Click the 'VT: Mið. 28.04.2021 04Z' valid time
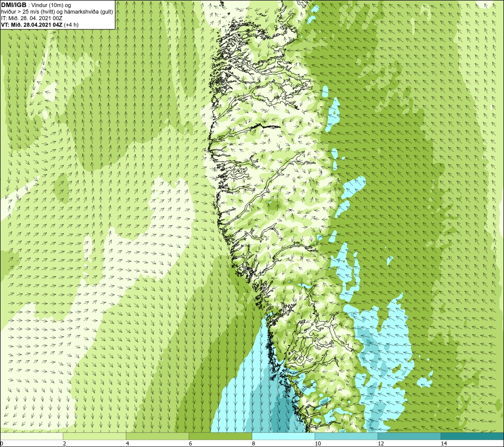The height and width of the screenshot is (447, 504). coord(32,25)
